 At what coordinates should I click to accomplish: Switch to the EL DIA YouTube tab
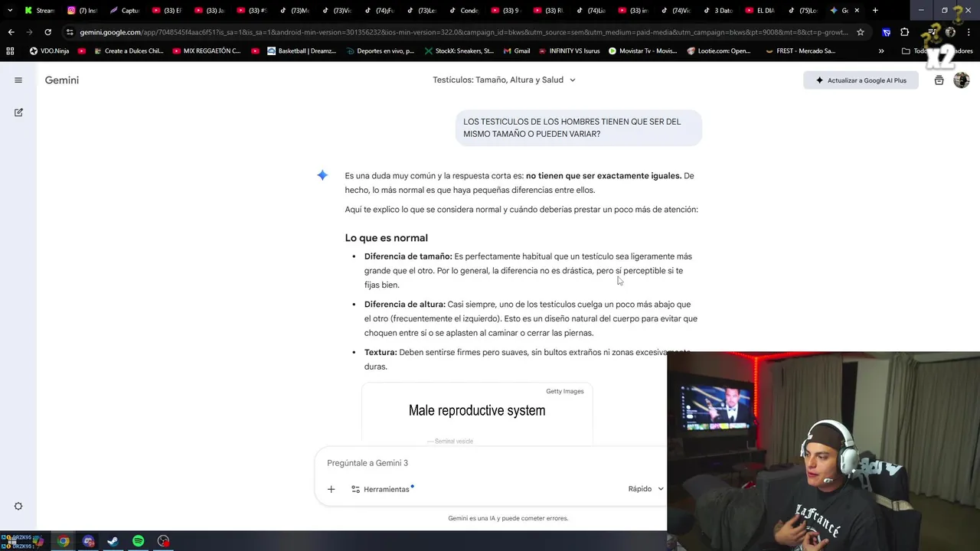(x=759, y=11)
